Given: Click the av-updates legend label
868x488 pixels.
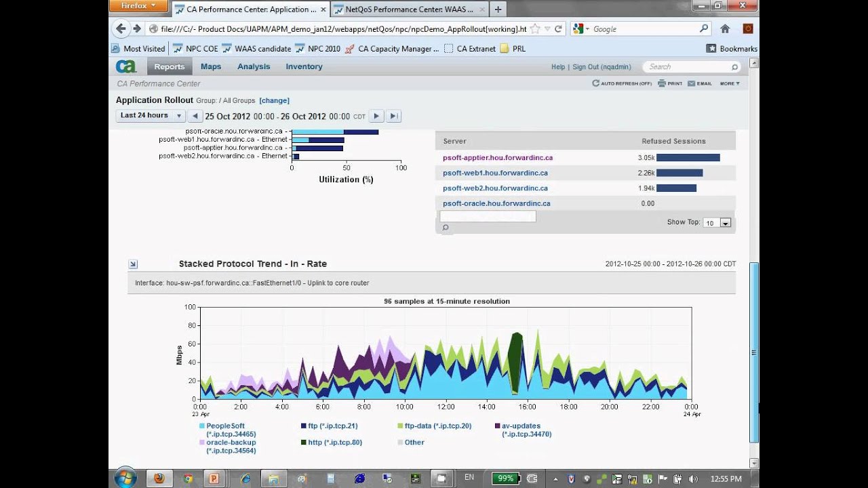Looking at the screenshot, I should pyautogui.click(x=526, y=430).
